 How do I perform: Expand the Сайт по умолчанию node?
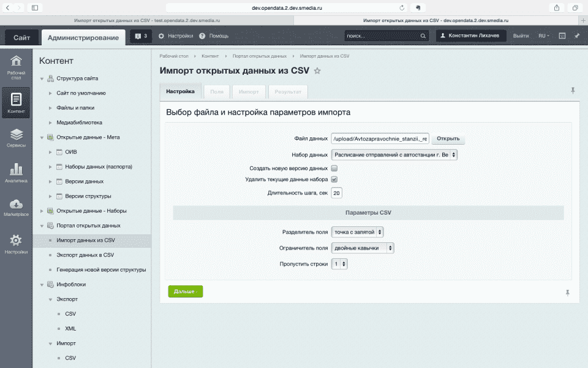[50, 93]
